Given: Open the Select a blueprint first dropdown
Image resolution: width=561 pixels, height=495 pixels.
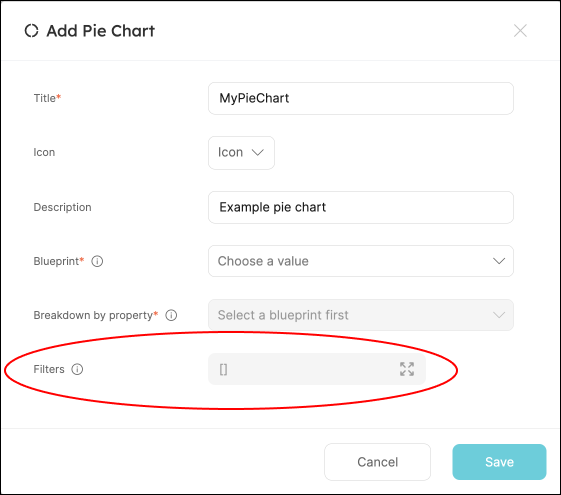Looking at the screenshot, I should pyautogui.click(x=361, y=315).
